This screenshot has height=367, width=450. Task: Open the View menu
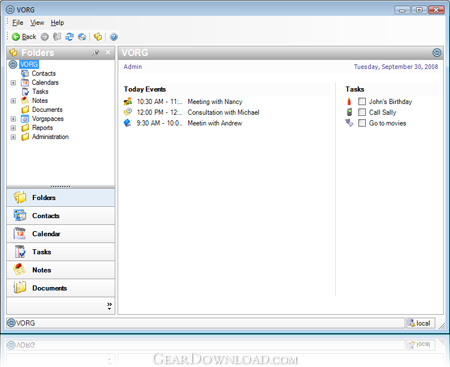(37, 23)
